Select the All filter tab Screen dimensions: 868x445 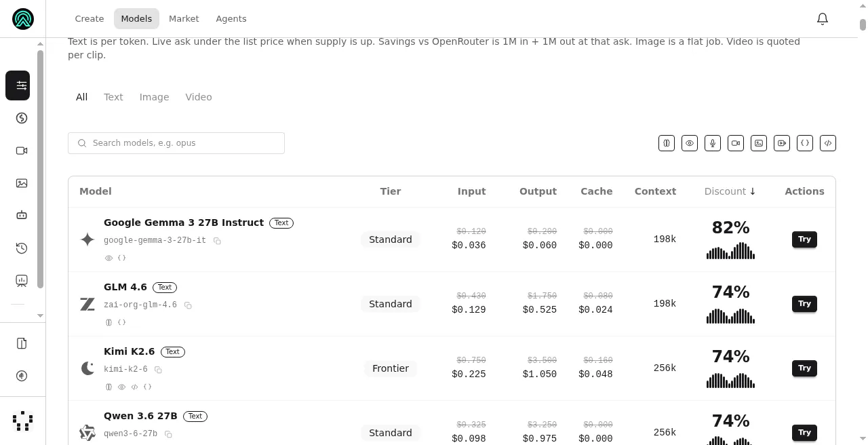pos(82,97)
